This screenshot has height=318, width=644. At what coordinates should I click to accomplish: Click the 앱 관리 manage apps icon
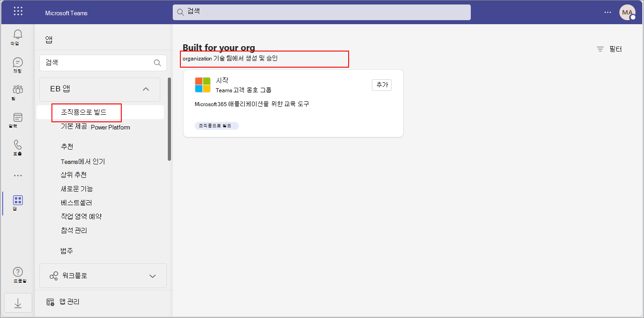tap(51, 302)
